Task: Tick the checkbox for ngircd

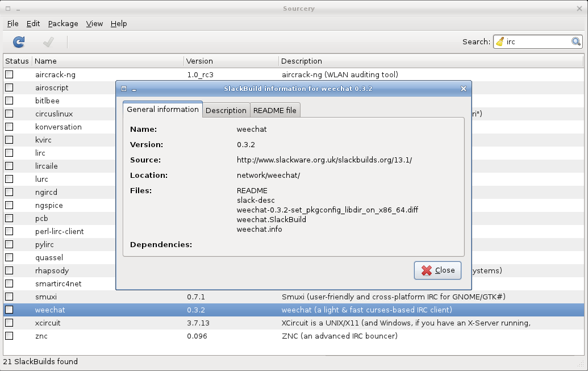Action: (x=10, y=192)
